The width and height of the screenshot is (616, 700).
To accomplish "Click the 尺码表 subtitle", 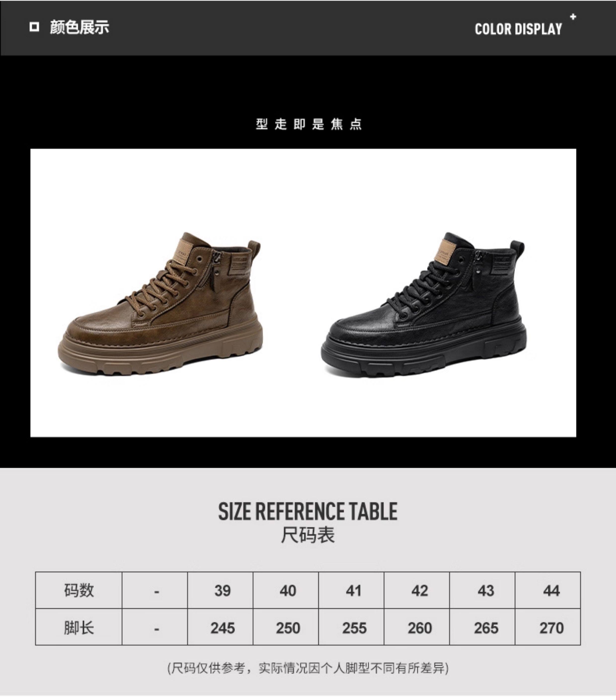I will 308,535.
